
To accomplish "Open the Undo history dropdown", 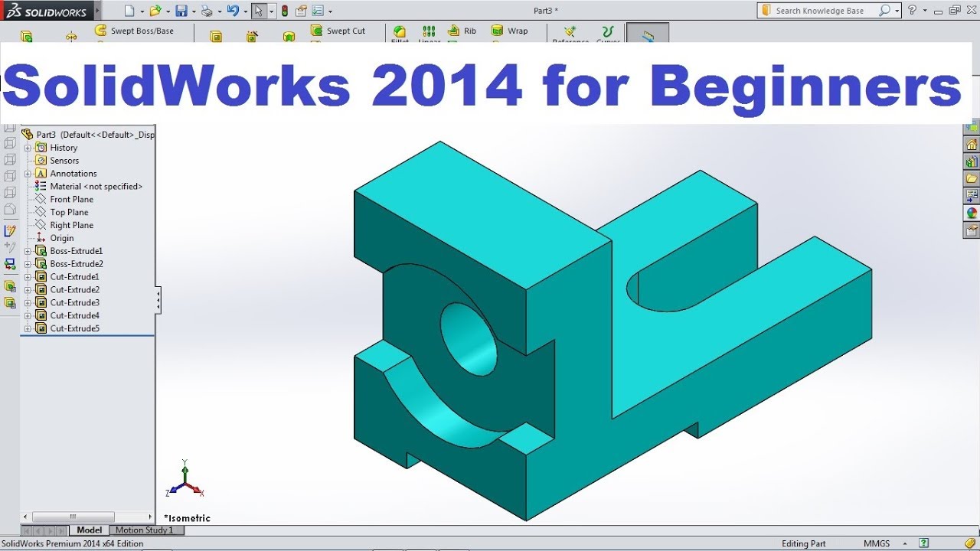I will (245, 11).
